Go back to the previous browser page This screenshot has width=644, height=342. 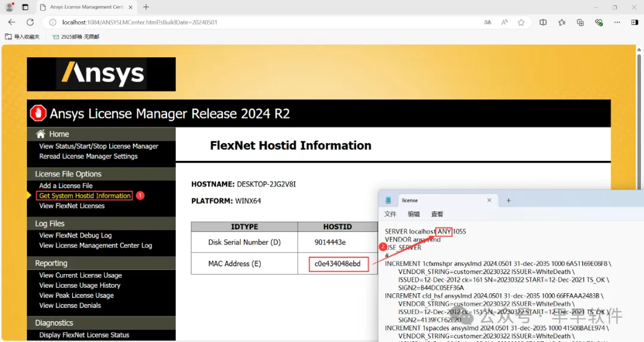tap(11, 22)
